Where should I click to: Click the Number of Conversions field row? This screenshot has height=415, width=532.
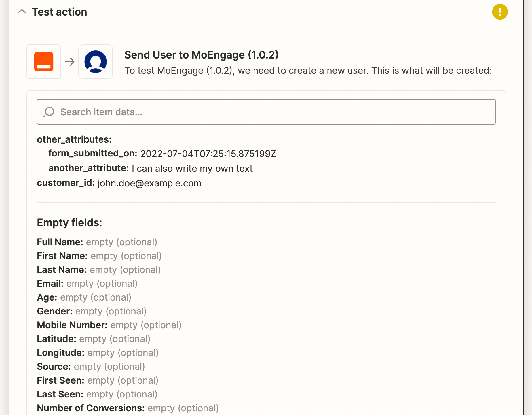128,408
